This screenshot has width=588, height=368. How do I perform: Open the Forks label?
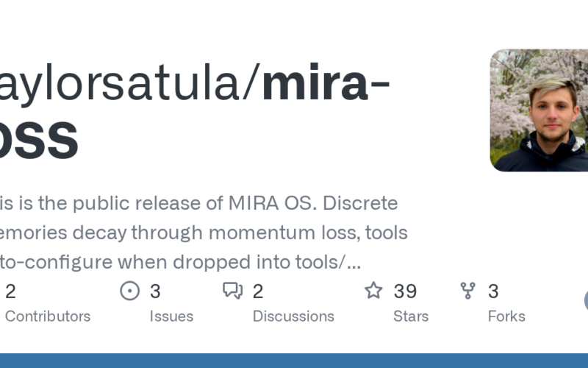click(x=506, y=316)
